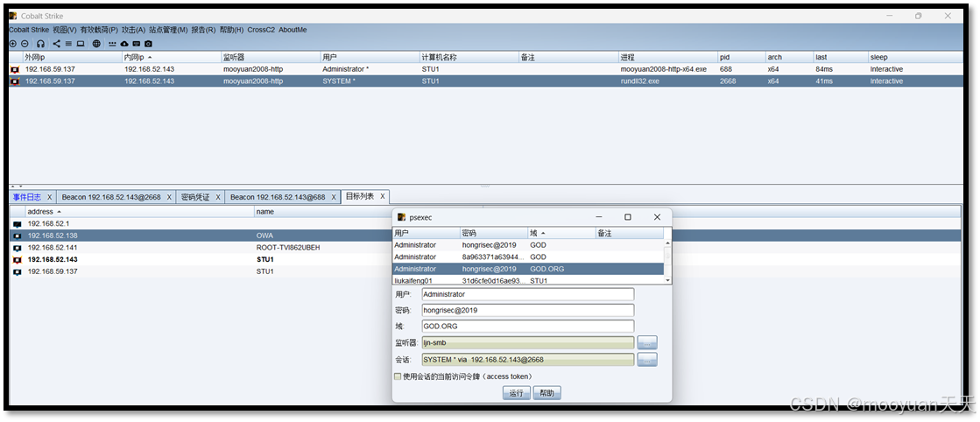
Task: Open the 站点管理(M) menu
Action: (x=169, y=30)
